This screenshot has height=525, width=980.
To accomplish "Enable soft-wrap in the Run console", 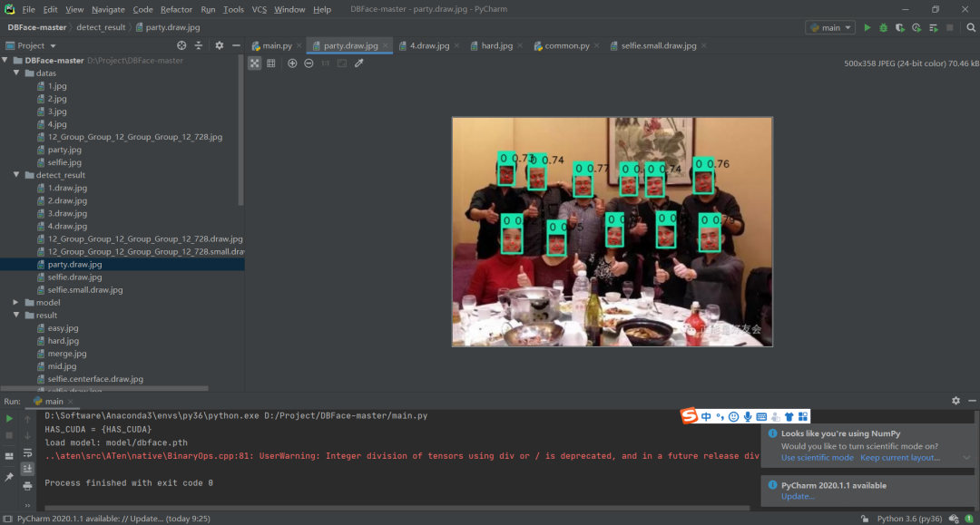I will (28, 452).
